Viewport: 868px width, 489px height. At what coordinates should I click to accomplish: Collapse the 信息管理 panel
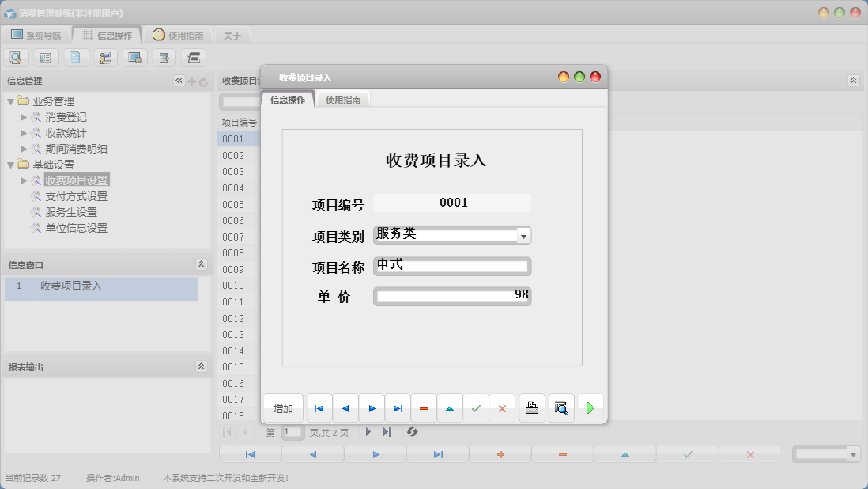(179, 80)
